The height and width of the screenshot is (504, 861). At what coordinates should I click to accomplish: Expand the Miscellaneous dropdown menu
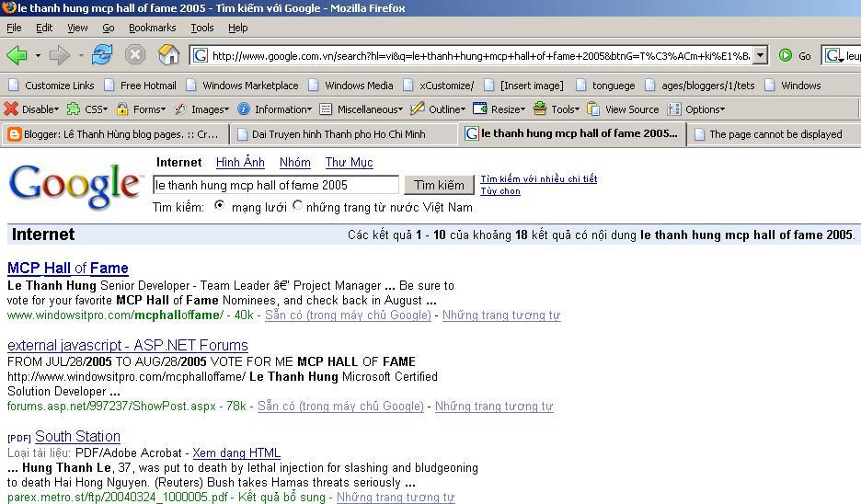(x=400, y=109)
